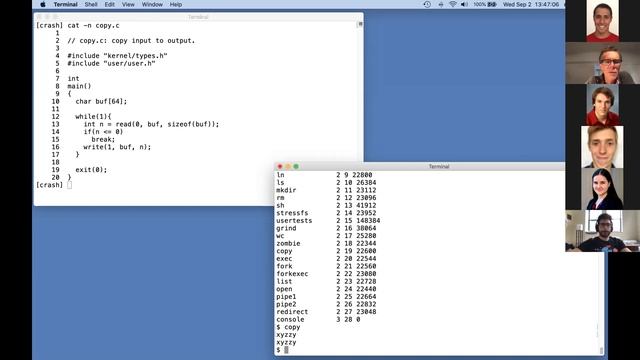Click the Time Machine status icon
The height and width of the screenshot is (360, 640).
click(x=427, y=4)
